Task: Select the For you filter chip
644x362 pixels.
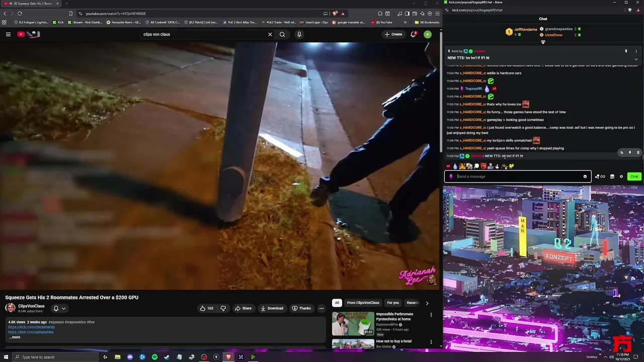Action: [x=393, y=303]
